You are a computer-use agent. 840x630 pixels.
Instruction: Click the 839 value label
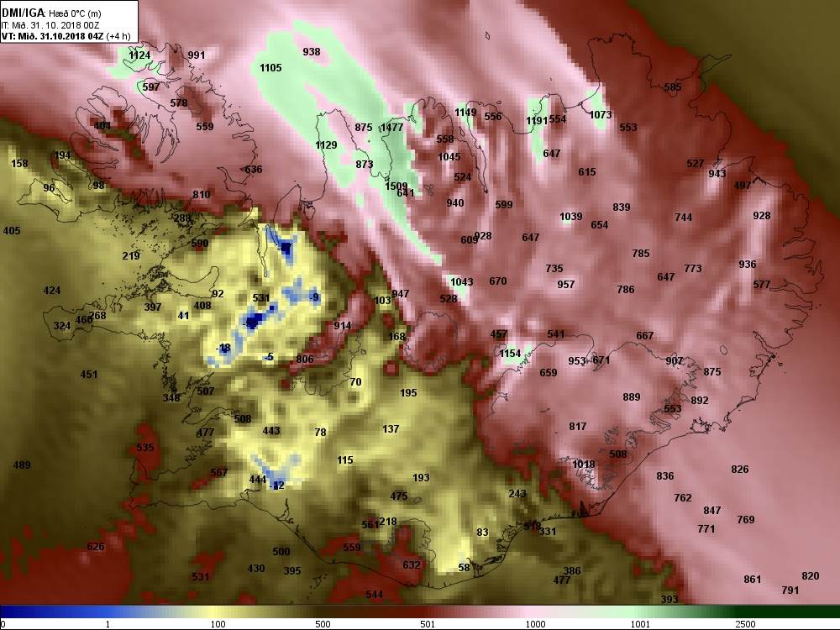622,207
